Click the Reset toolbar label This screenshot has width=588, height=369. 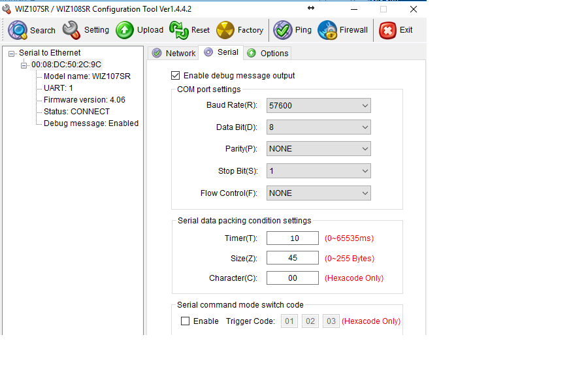pyautogui.click(x=201, y=30)
